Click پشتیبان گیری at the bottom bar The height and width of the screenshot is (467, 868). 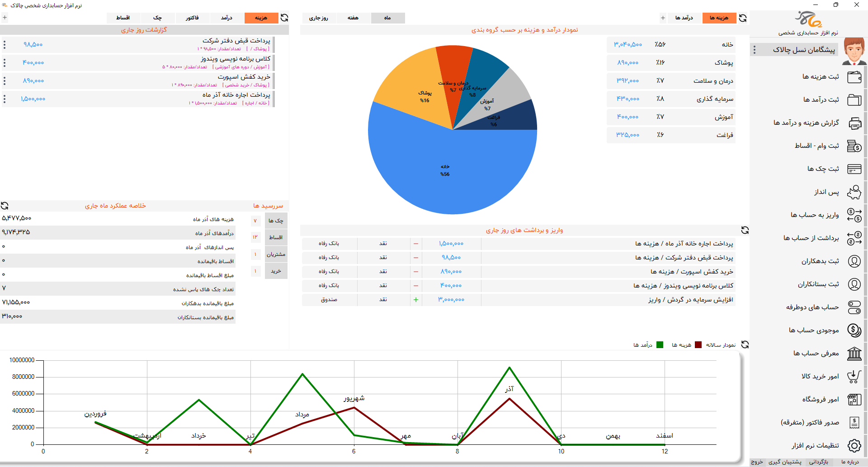click(785, 462)
